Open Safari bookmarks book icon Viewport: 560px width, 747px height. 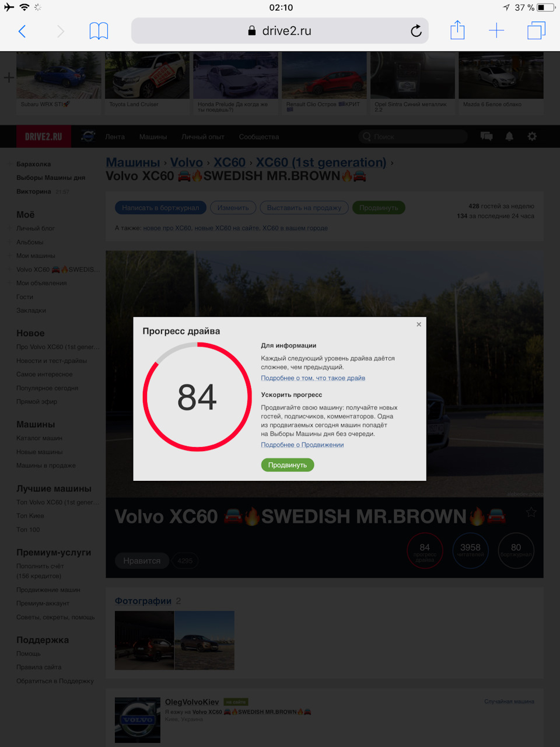click(99, 31)
